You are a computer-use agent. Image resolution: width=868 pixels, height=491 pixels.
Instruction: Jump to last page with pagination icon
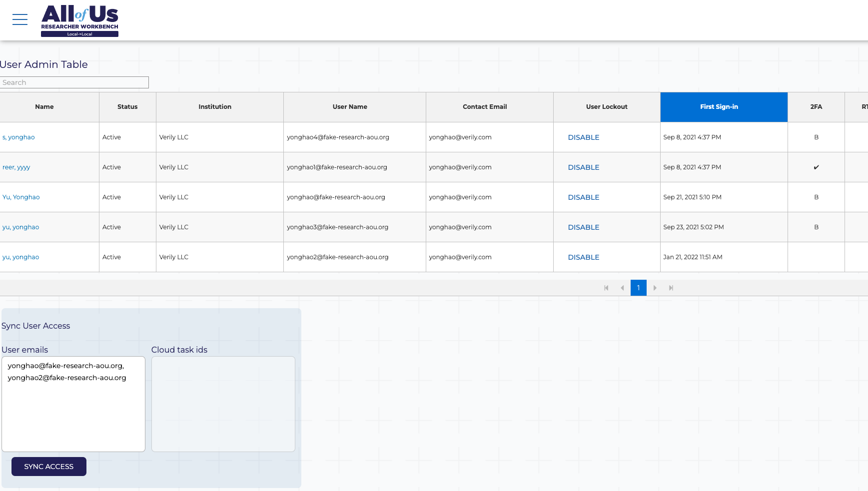[x=671, y=288]
